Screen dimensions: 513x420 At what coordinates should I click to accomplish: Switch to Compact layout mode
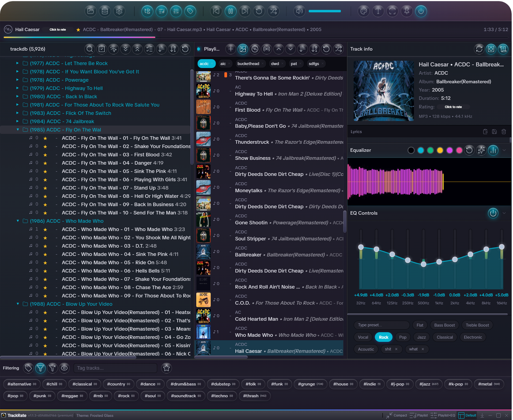(397, 415)
